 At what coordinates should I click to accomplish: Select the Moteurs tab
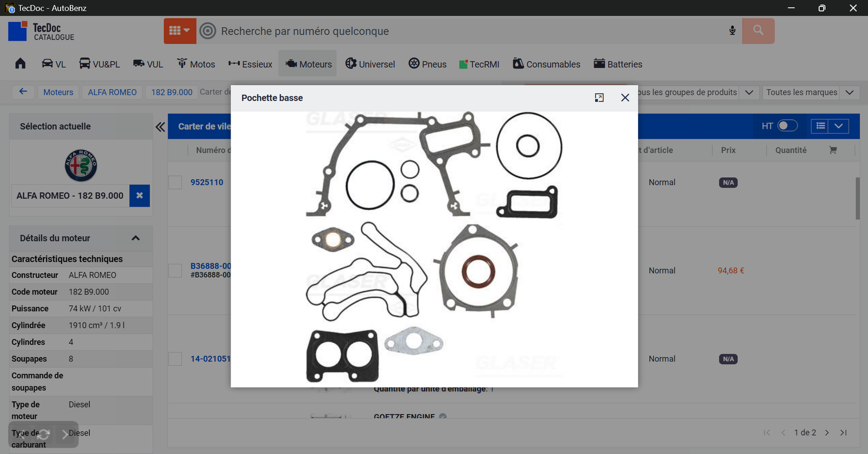click(308, 64)
